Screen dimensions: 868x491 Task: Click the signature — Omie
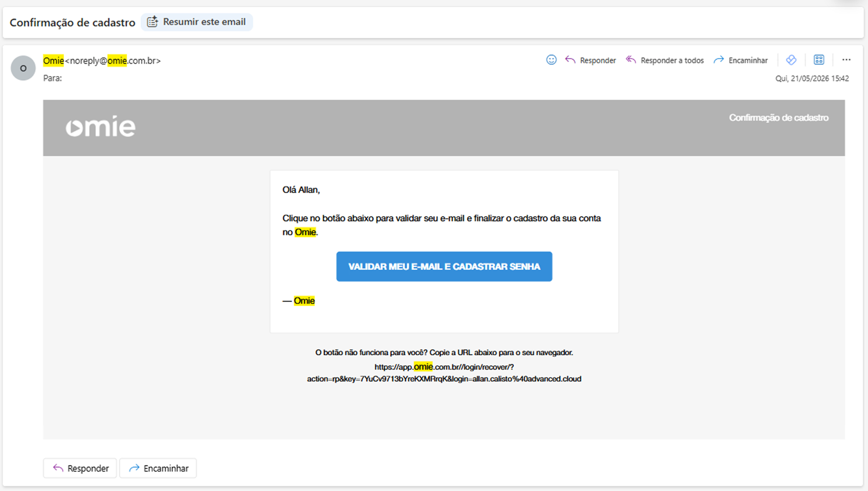(x=298, y=300)
